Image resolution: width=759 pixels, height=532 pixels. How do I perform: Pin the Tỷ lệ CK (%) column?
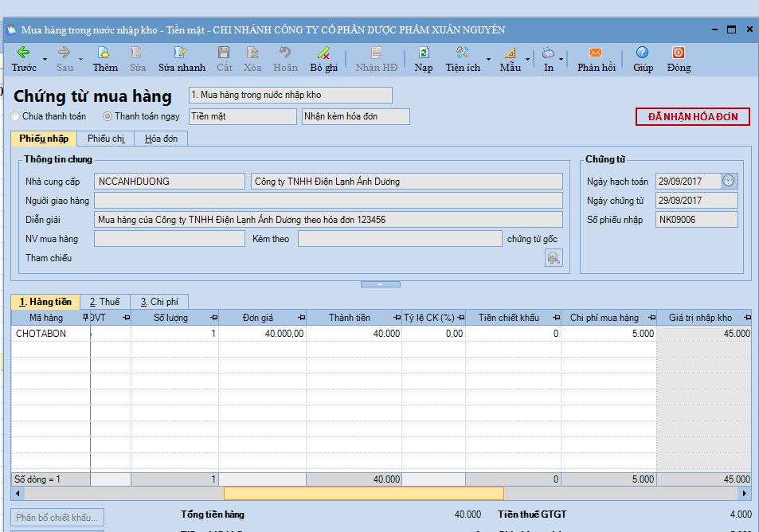pos(461,318)
